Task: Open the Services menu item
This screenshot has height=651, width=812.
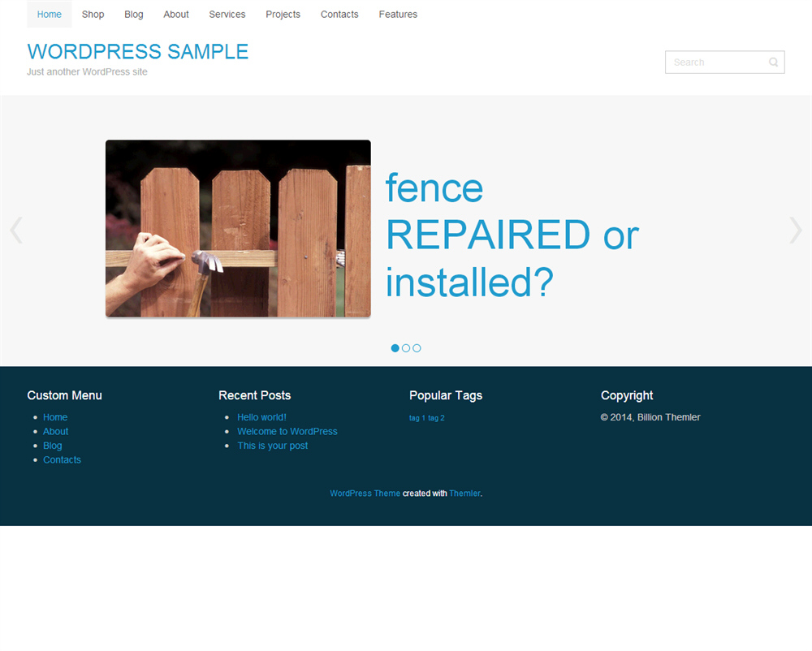Action: tap(227, 15)
